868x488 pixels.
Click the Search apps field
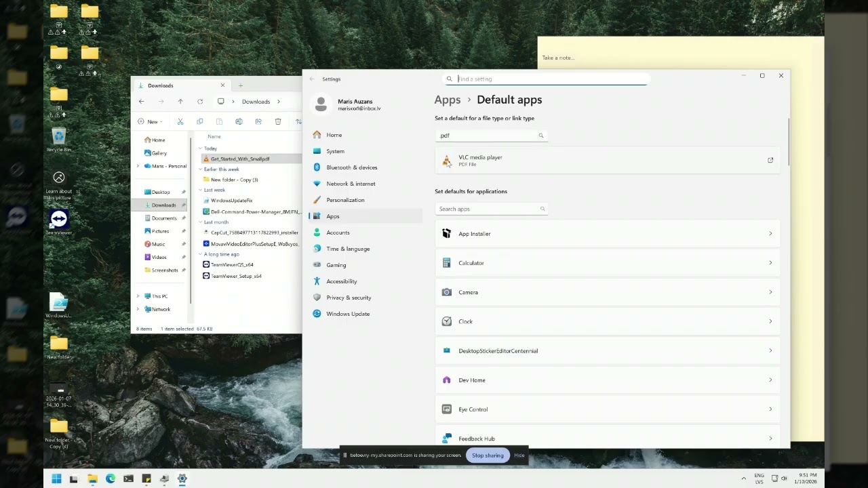point(491,209)
